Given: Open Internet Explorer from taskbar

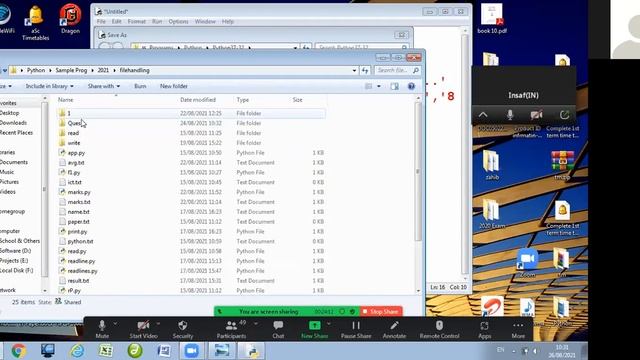Looking at the screenshot, I should (77, 351).
